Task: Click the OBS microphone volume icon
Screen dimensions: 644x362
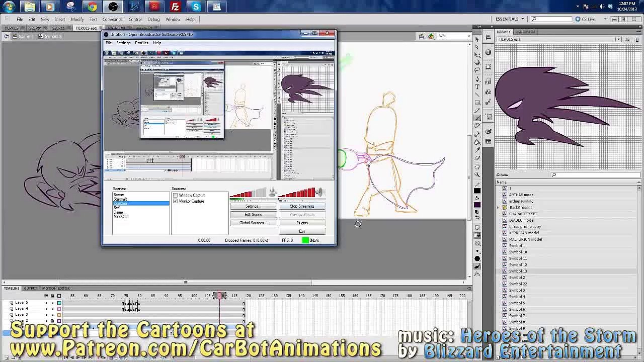Action: (x=272, y=192)
